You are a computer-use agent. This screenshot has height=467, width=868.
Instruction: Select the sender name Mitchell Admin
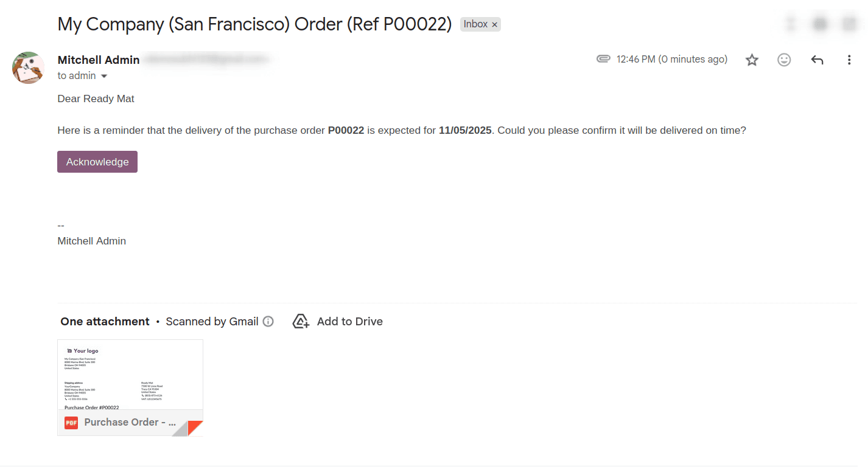(x=98, y=60)
